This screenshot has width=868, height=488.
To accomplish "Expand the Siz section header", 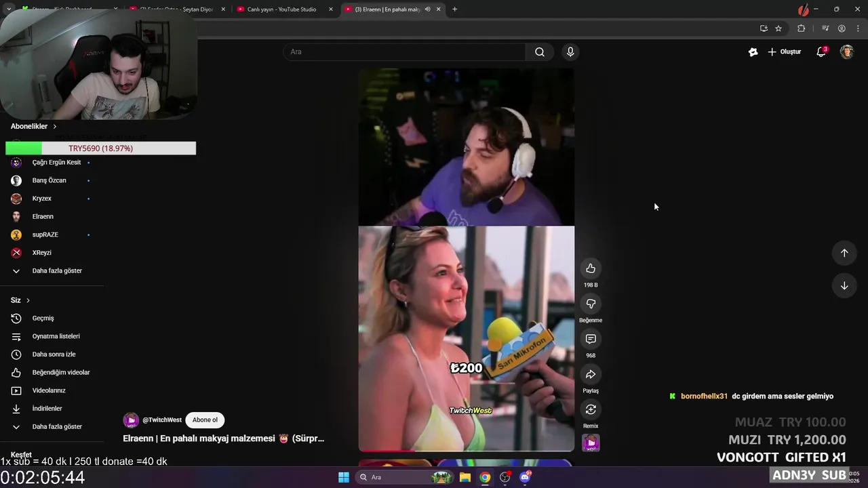I will pos(20,300).
